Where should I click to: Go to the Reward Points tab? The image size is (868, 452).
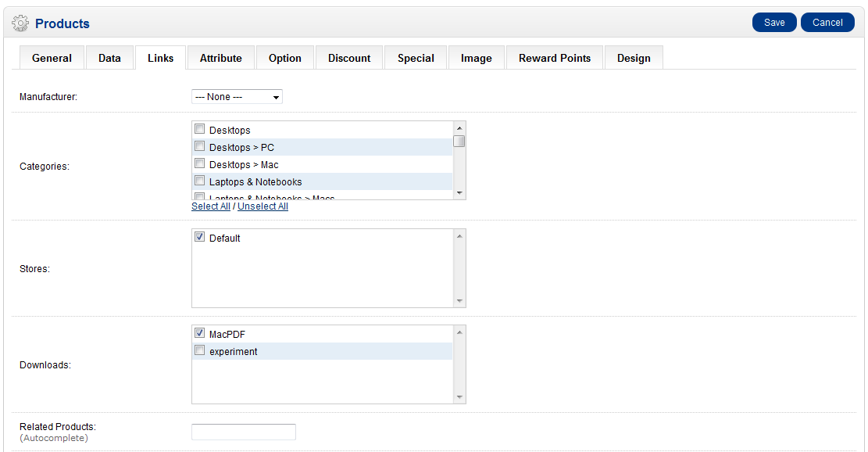pyautogui.click(x=554, y=58)
